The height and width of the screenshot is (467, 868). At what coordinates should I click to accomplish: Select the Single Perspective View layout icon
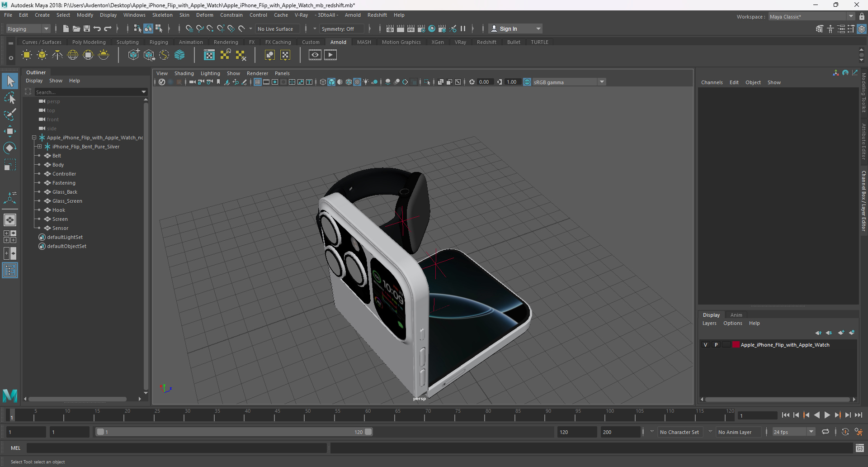(10, 220)
